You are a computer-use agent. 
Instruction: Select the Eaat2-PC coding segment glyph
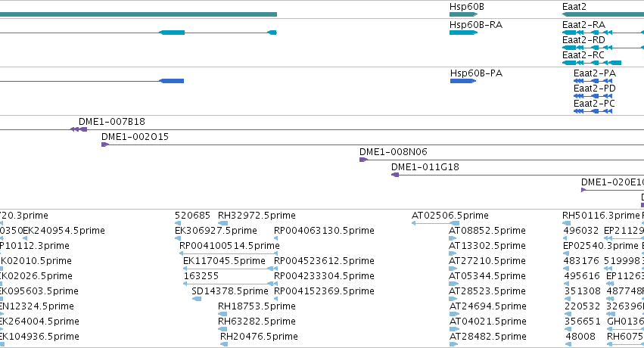coord(593,111)
